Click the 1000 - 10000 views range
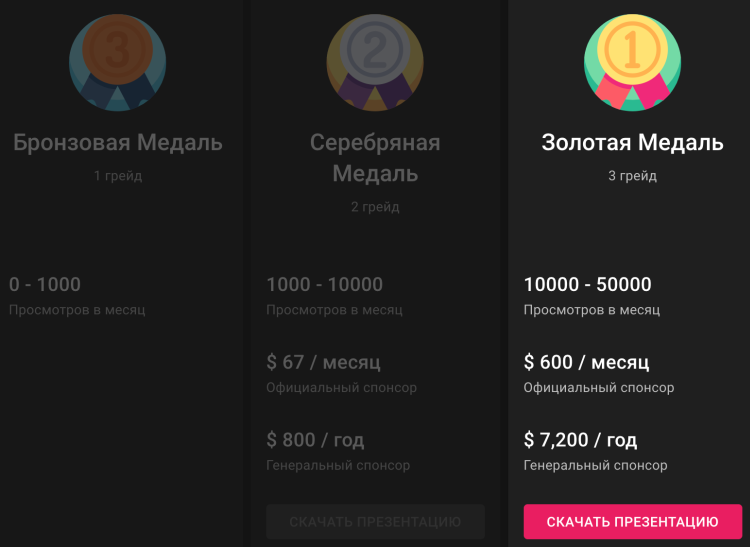This screenshot has width=750, height=547. pyautogui.click(x=324, y=284)
